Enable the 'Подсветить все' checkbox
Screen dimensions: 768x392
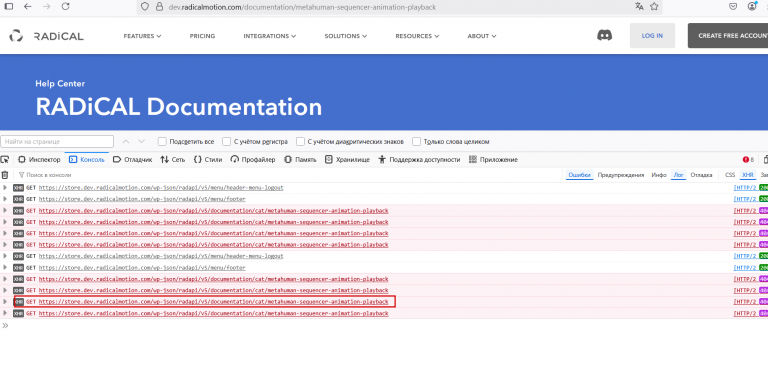[162, 142]
